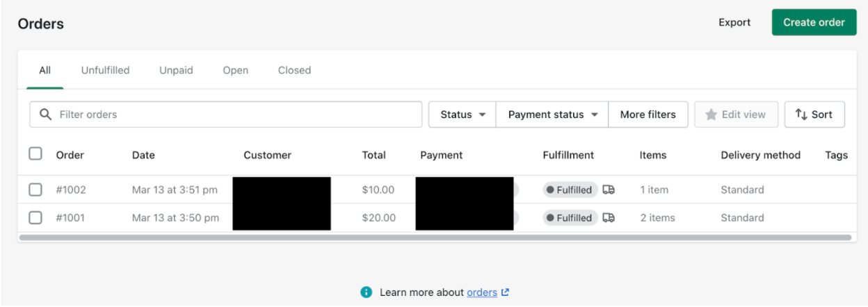Click the Export button
868x307 pixels.
coord(734,22)
